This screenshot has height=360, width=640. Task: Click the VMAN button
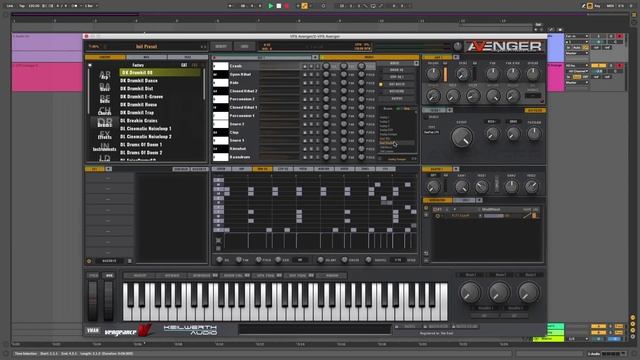pyautogui.click(x=93, y=330)
